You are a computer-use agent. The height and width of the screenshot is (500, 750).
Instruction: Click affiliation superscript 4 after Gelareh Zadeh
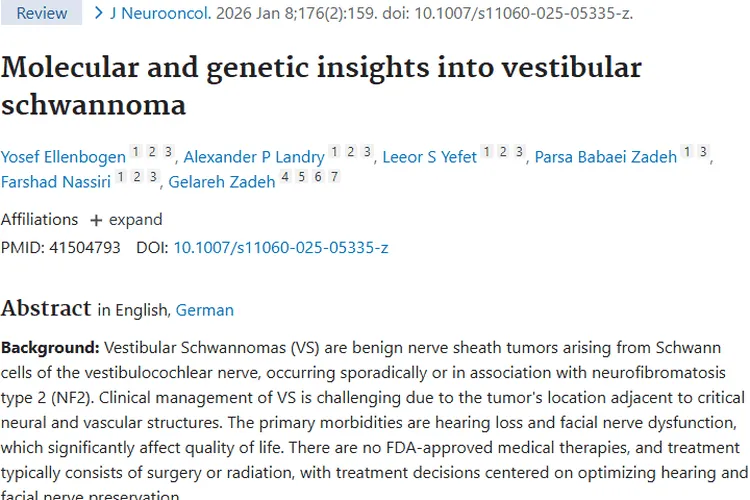285,177
